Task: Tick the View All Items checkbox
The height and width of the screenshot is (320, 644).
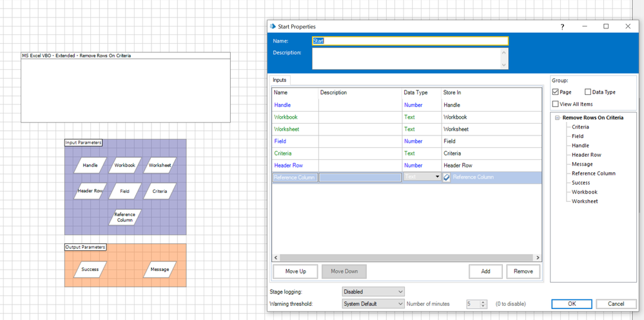Action: point(556,104)
